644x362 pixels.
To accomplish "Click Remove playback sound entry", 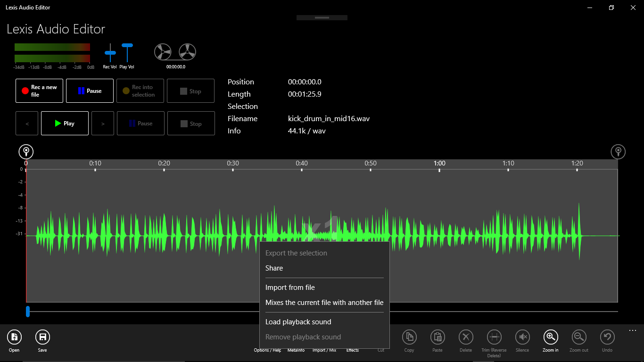I will pos(324,337).
